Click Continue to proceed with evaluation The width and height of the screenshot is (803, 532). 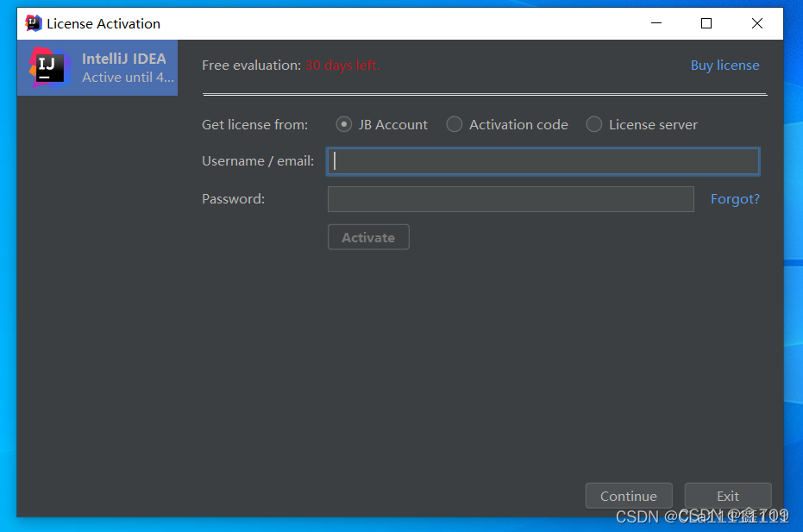[x=629, y=496]
